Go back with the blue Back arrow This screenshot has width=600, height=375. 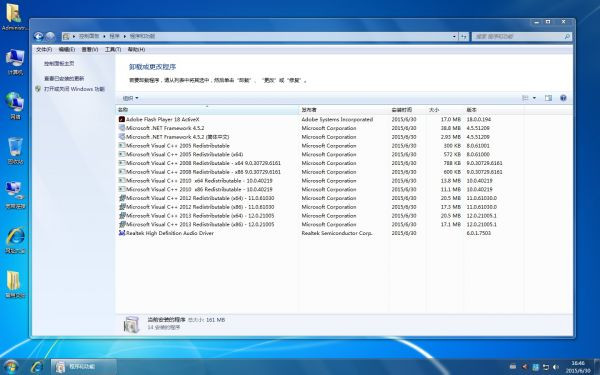(x=38, y=36)
